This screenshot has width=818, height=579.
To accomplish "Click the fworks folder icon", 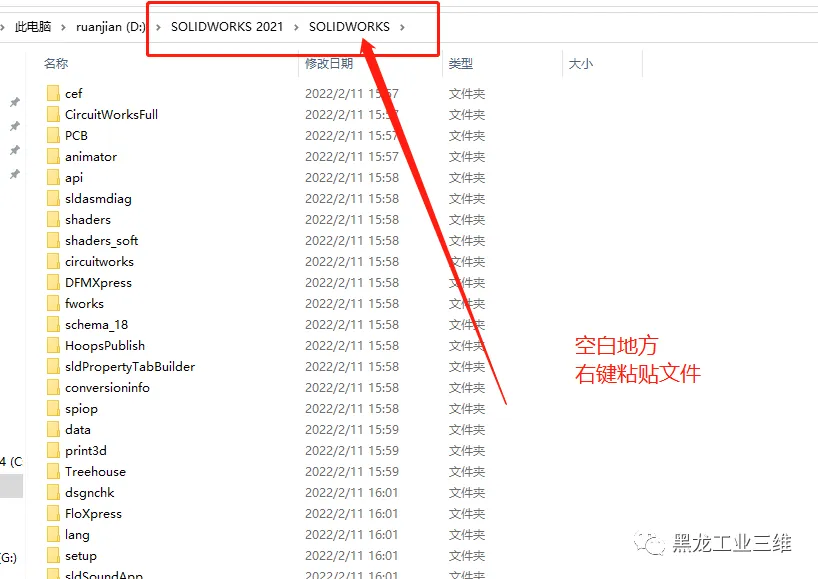I will coord(53,304).
